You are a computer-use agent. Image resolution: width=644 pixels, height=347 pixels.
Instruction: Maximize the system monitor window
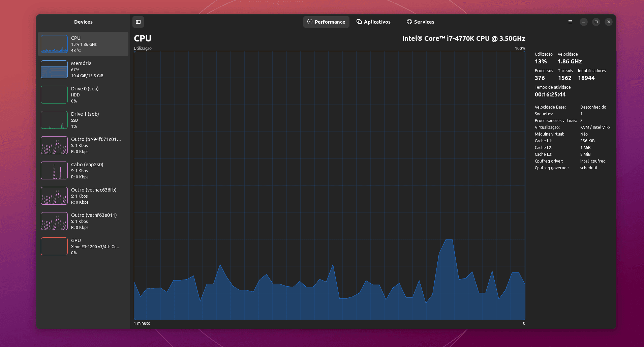click(x=596, y=22)
